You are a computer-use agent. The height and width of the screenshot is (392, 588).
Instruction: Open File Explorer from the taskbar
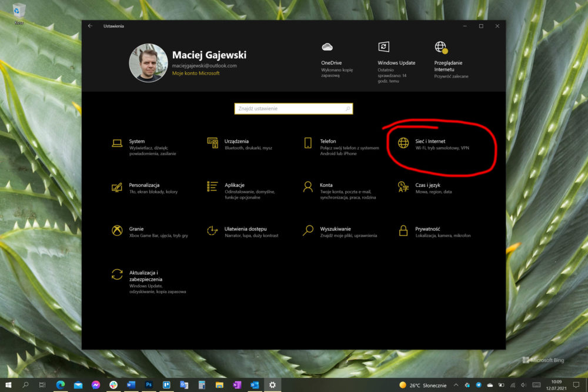[x=219, y=385]
